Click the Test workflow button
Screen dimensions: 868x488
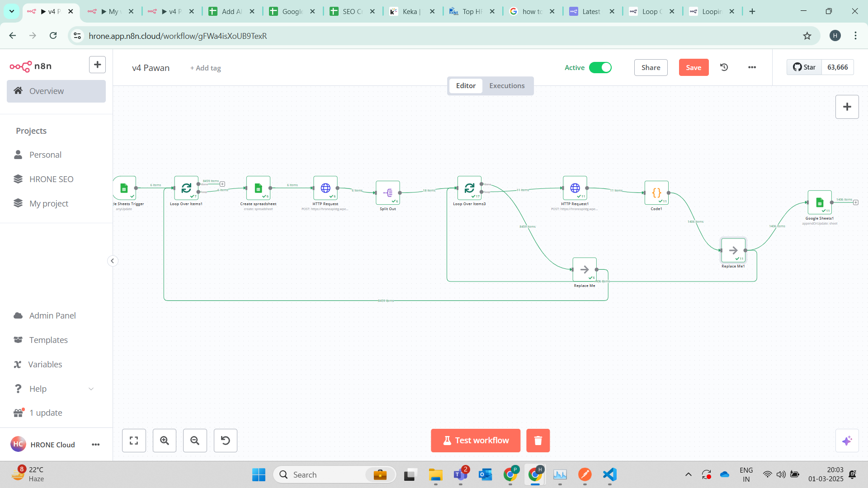(x=476, y=441)
